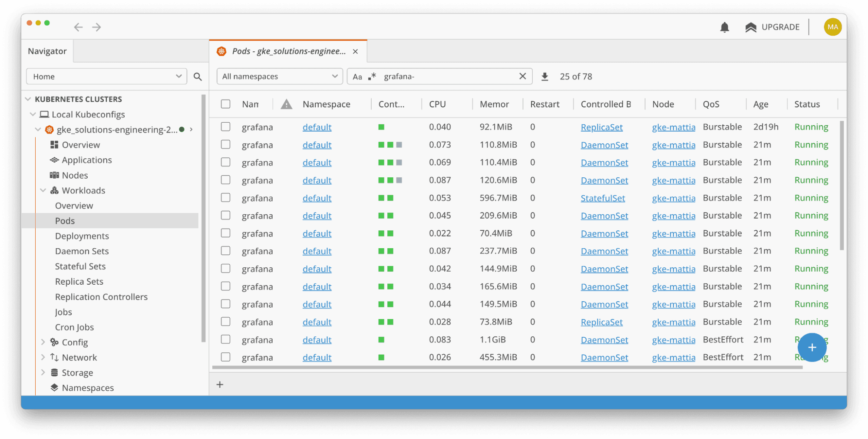This screenshot has width=868, height=439.
Task: Collapse KUBERNETES CLUSTERS section
Action: click(28, 99)
